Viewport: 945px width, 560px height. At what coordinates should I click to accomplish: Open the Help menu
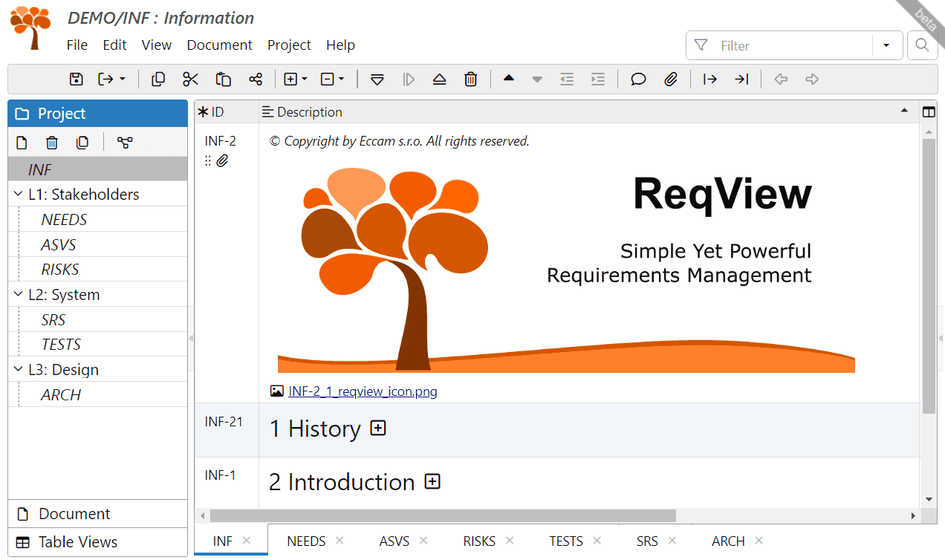click(340, 45)
